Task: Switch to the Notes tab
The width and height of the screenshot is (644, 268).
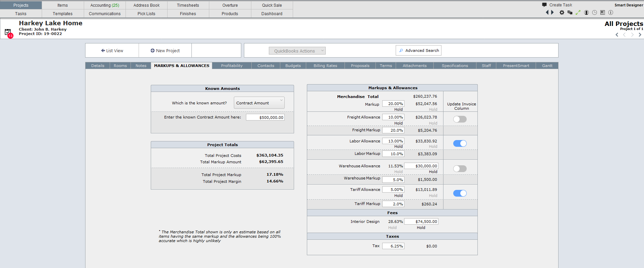Action: point(141,66)
